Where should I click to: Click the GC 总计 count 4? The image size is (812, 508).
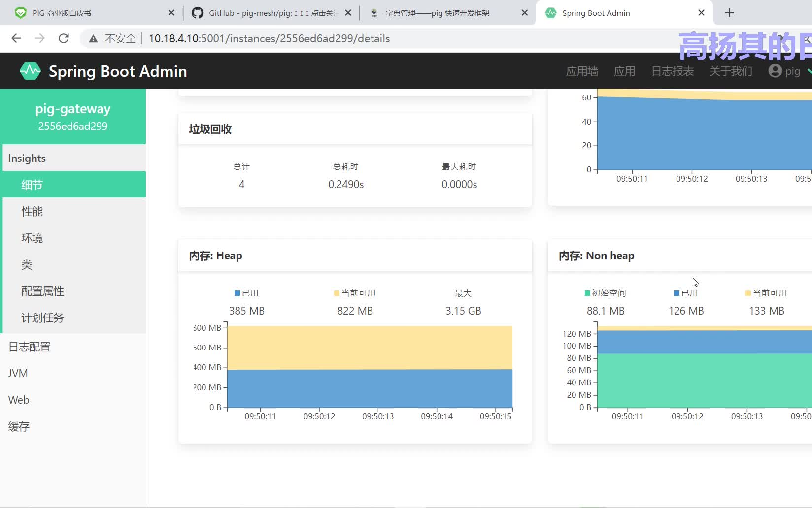click(241, 184)
